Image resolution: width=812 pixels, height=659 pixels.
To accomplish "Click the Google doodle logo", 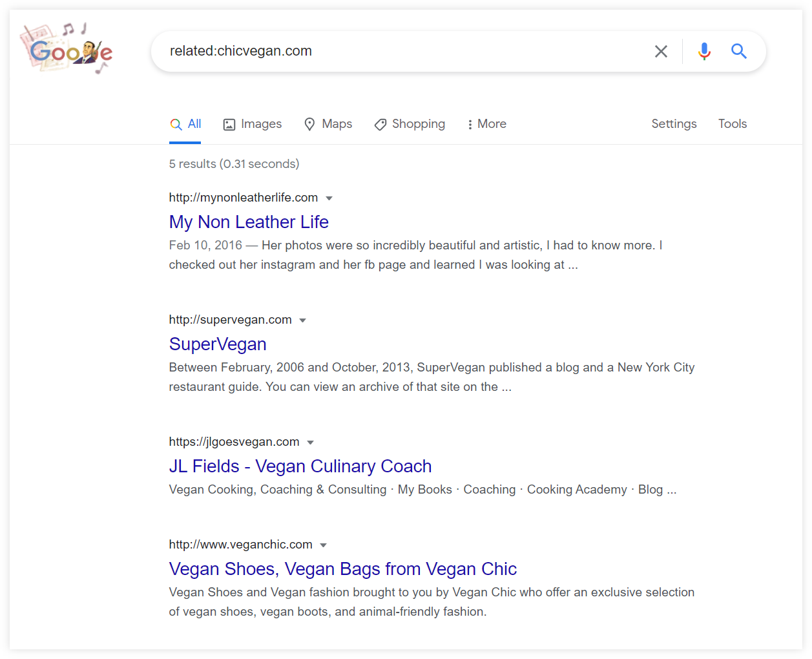I will pos(67,48).
